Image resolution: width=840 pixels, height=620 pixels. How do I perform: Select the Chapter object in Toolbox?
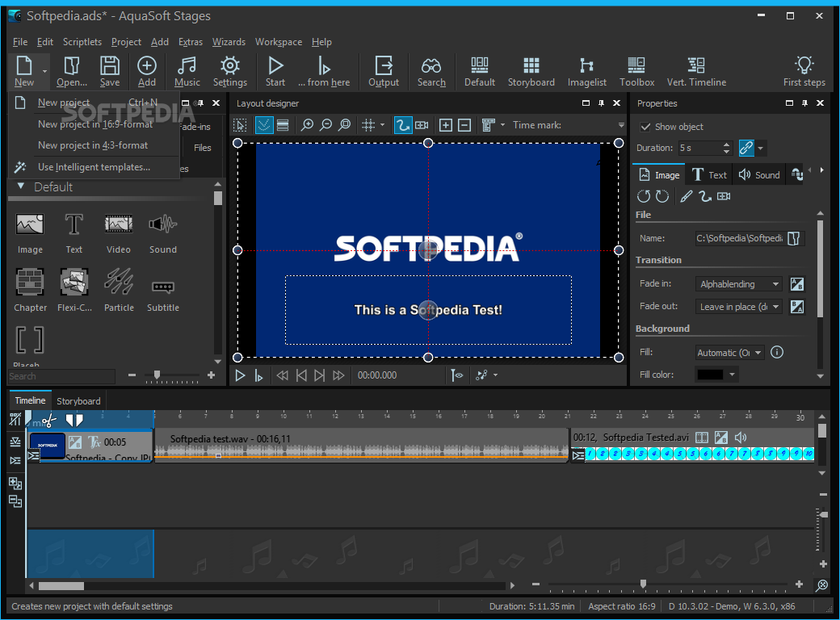pyautogui.click(x=30, y=291)
